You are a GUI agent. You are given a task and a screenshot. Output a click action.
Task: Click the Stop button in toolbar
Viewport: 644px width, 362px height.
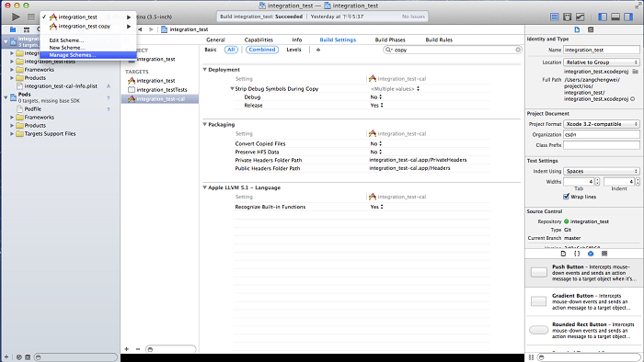pos(30,17)
